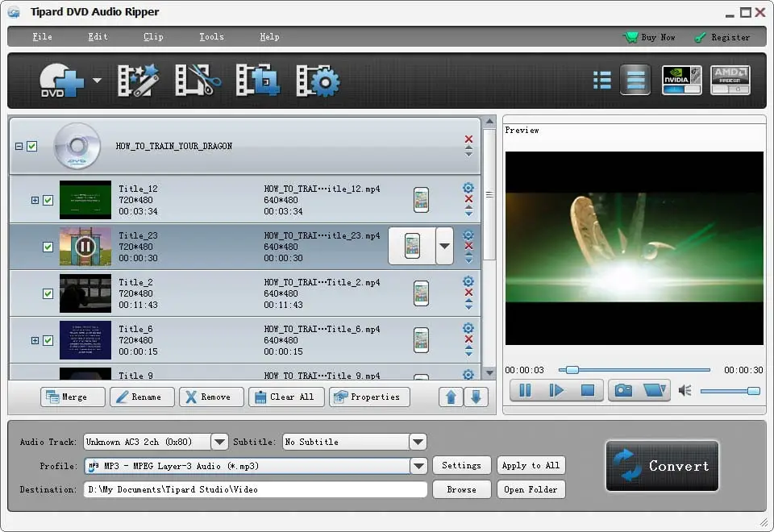The image size is (774, 532).
Task: Expand the Title_12 row
Action: pyautogui.click(x=35, y=201)
